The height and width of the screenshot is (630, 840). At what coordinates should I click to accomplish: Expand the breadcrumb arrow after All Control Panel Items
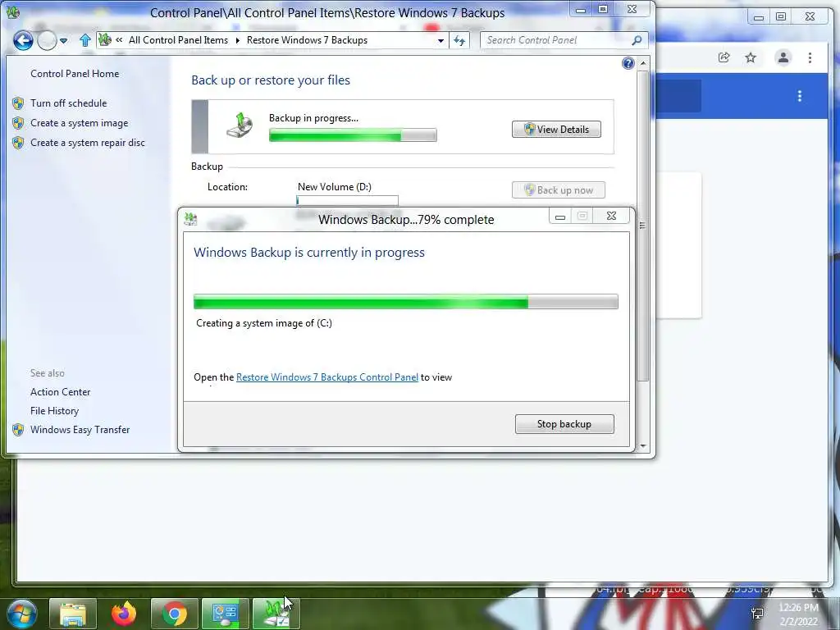coord(237,40)
